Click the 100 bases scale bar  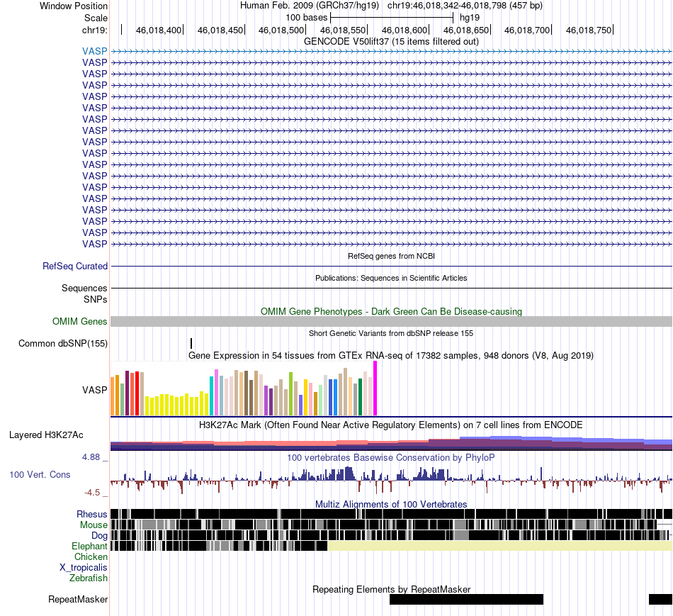392,18
